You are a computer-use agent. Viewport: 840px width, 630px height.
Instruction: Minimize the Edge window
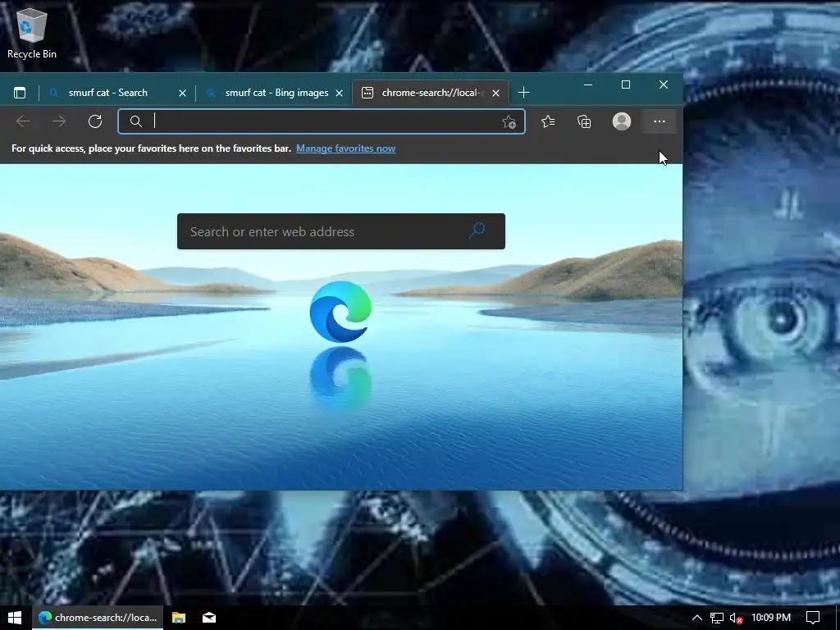(587, 84)
